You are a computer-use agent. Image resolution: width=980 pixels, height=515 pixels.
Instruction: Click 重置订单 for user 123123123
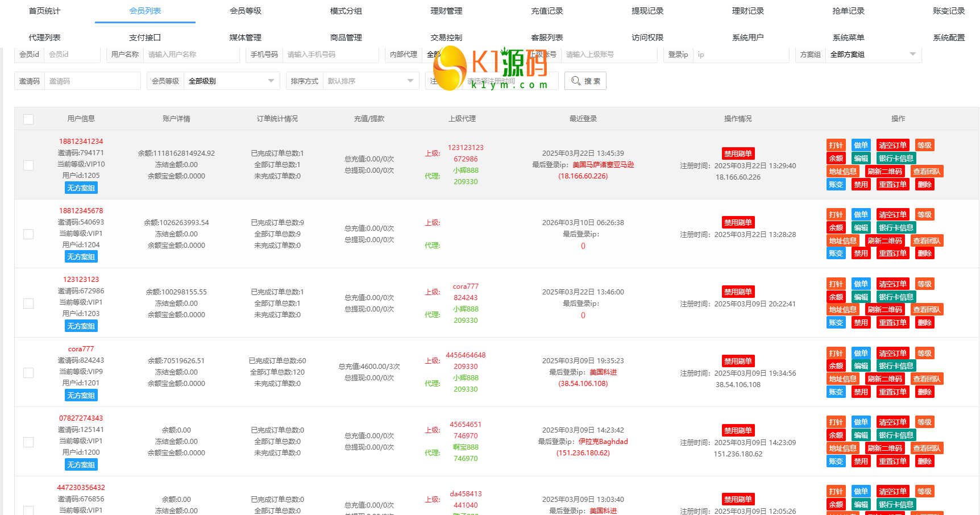(x=892, y=323)
